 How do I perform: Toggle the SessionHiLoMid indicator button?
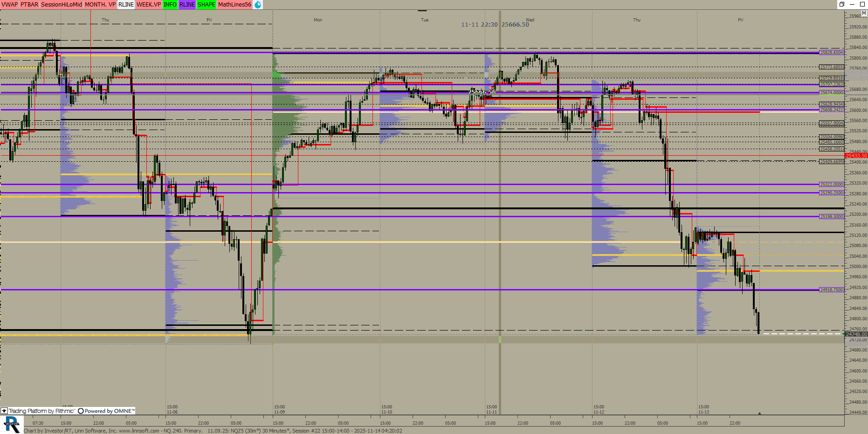[x=61, y=5]
